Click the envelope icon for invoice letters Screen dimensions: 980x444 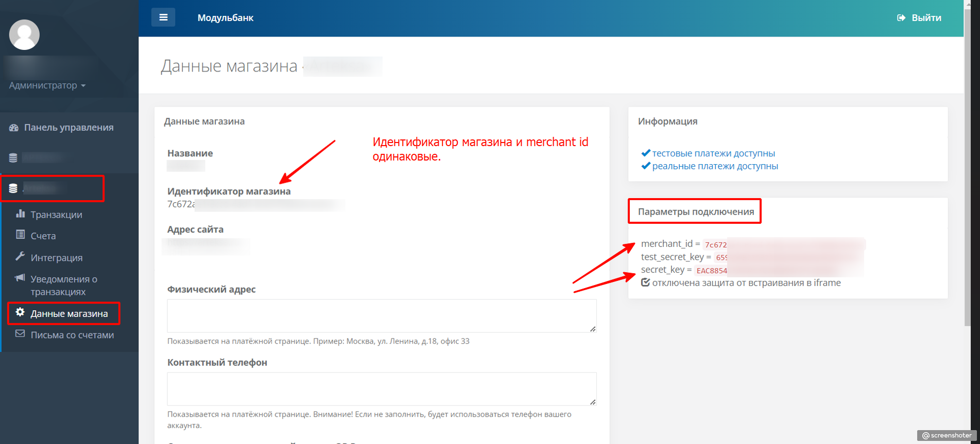coord(20,334)
